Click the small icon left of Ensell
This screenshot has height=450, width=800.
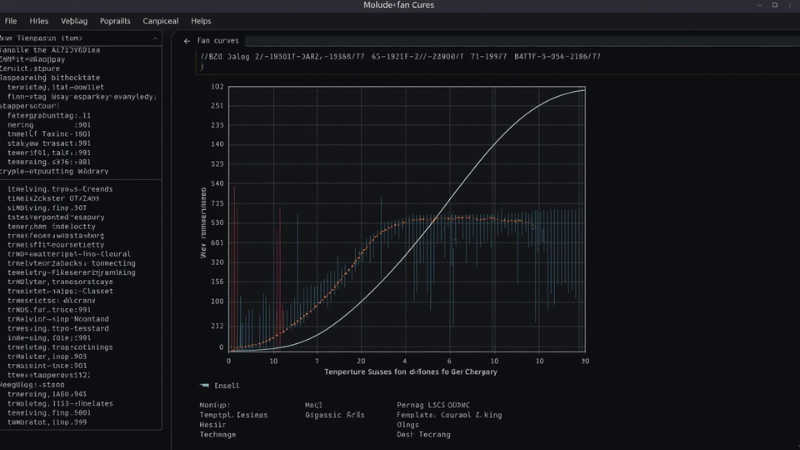pyautogui.click(x=204, y=385)
